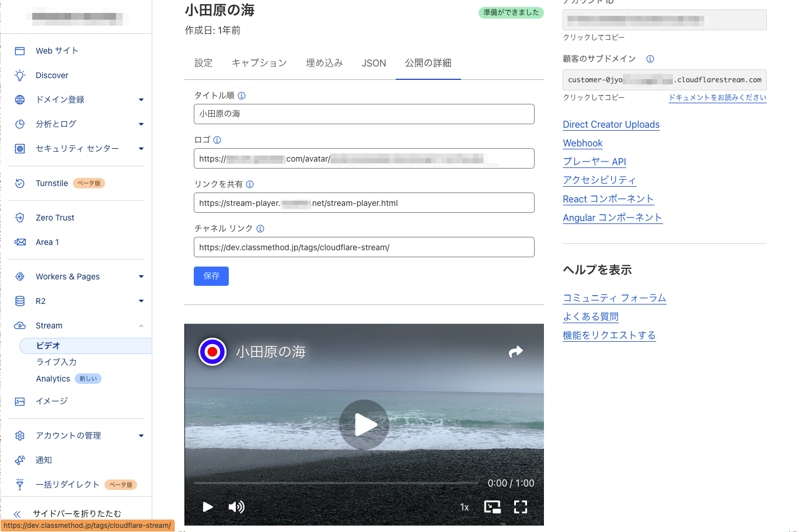Click the Workers & Pages icon
Image resolution: width=799 pixels, height=532 pixels.
(x=19, y=276)
